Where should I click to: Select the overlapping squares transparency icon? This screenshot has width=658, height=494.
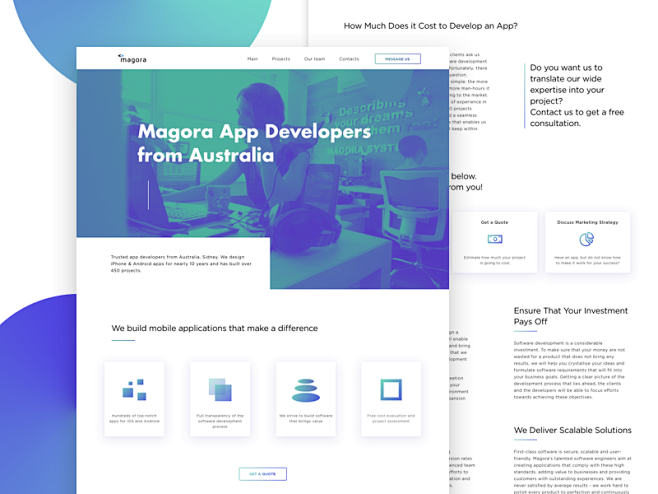[x=220, y=389]
